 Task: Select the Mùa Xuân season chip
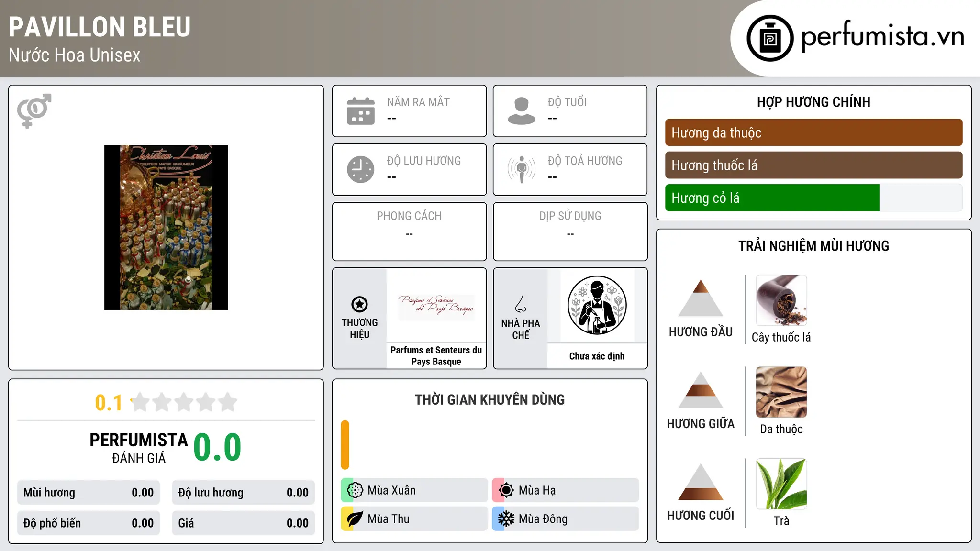pos(414,490)
